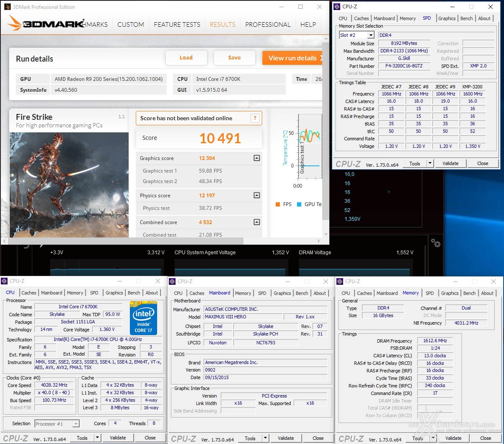Select the Caches tab in the CPU window
Screen dimensions: 504x444
tap(29, 293)
